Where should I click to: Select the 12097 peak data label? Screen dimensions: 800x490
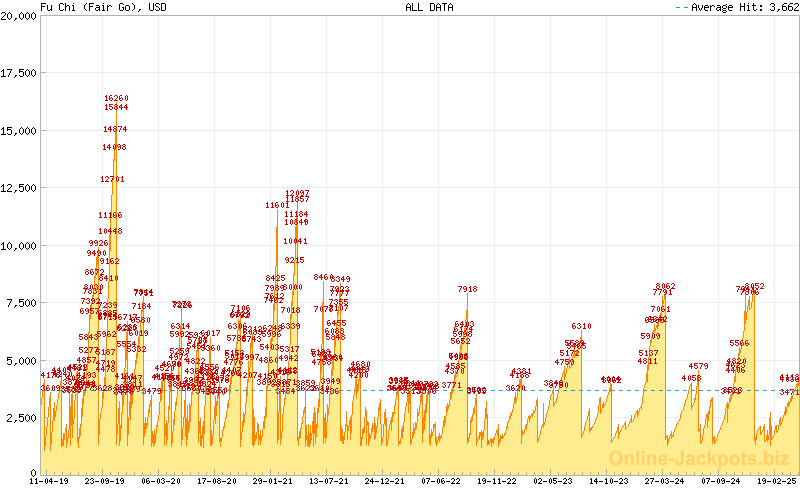point(297,193)
